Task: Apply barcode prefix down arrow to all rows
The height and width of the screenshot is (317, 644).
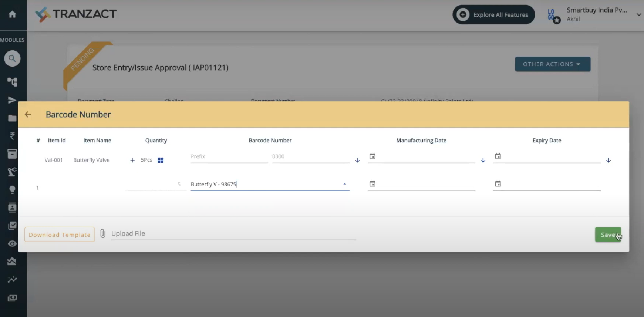Action: (357, 160)
